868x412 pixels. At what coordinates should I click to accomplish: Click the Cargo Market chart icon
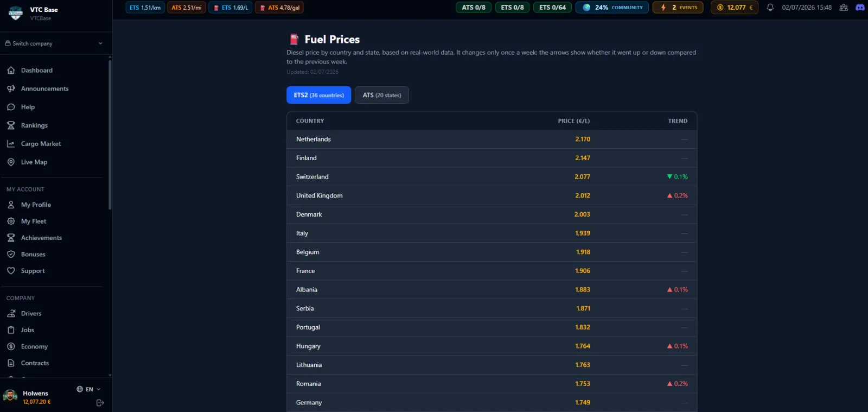click(x=11, y=144)
